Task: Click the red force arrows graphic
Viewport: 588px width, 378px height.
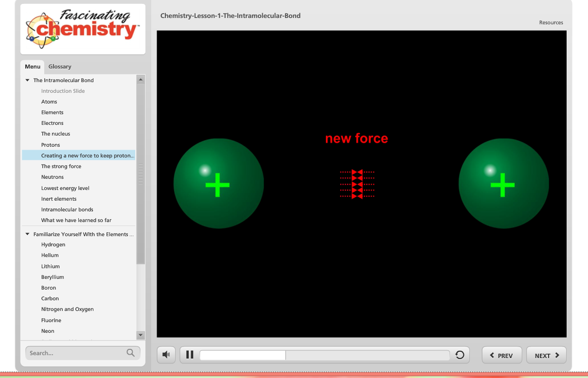Action: [x=357, y=184]
